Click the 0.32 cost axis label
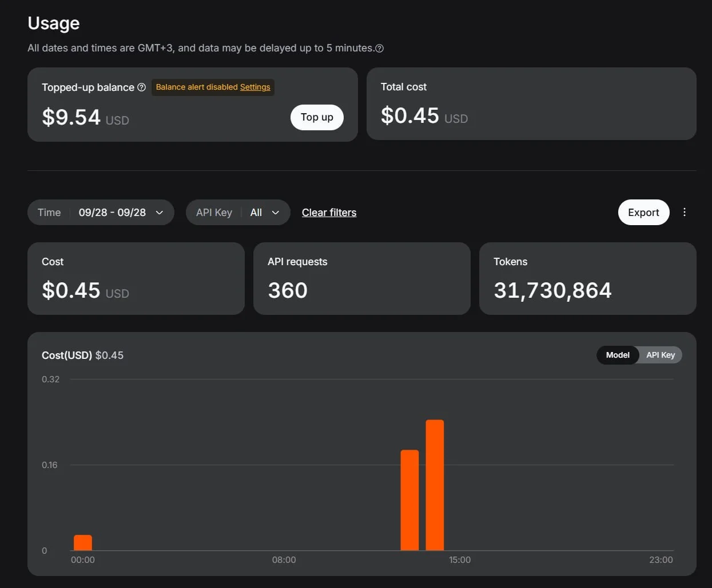 50,379
